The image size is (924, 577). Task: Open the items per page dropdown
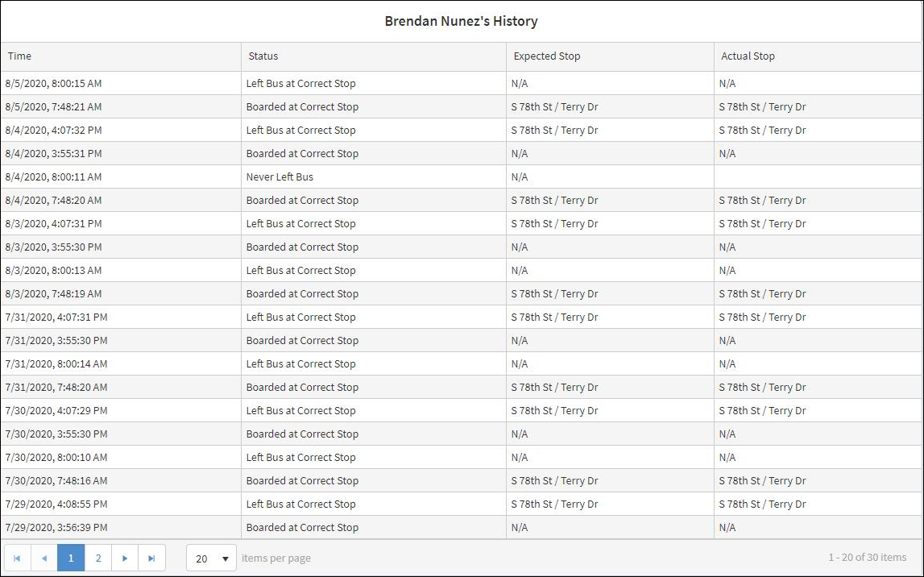click(211, 558)
